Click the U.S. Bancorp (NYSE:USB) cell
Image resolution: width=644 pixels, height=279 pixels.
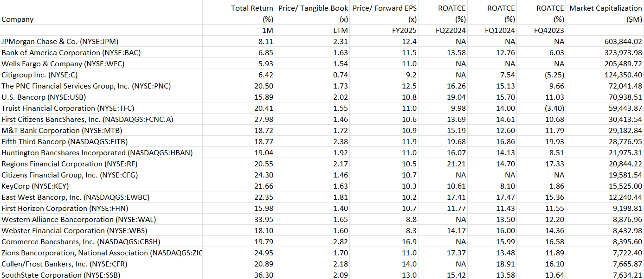click(x=101, y=97)
